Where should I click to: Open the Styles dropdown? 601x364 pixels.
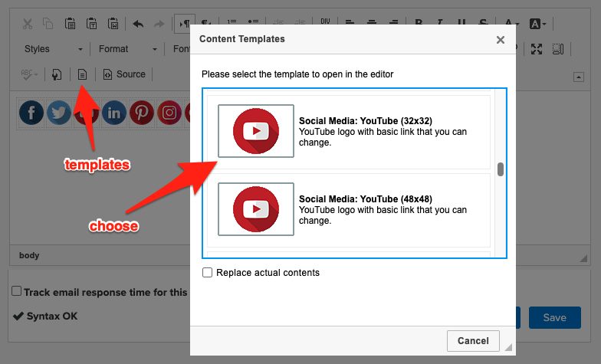[52, 49]
